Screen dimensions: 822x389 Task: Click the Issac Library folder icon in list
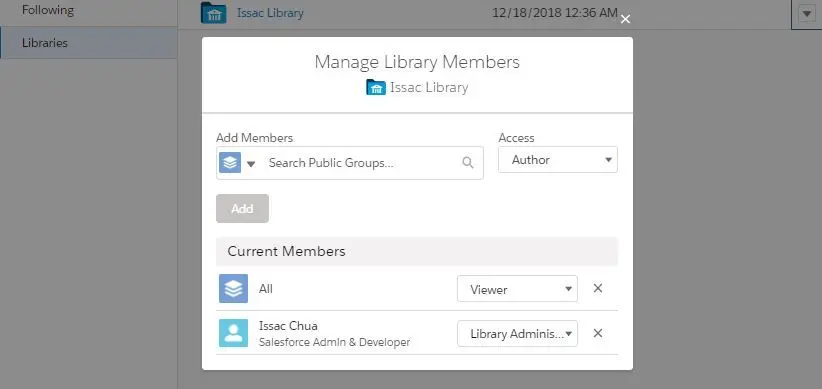pyautogui.click(x=213, y=13)
